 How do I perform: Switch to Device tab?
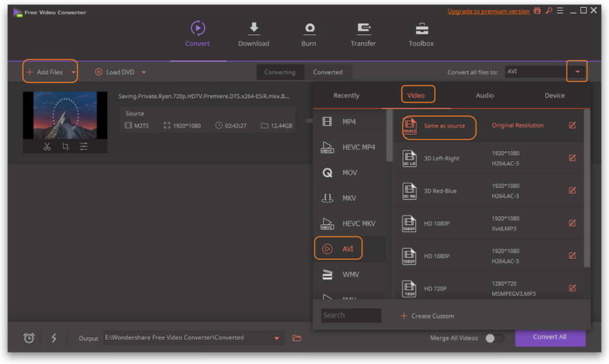click(x=555, y=96)
